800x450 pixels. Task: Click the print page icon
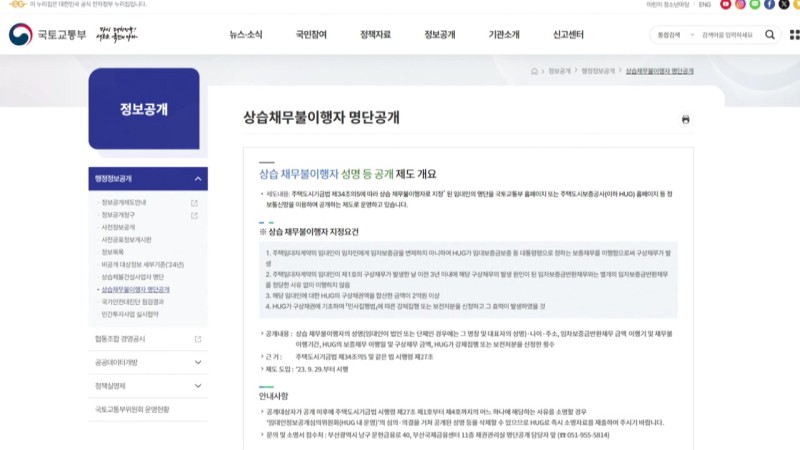point(685,119)
